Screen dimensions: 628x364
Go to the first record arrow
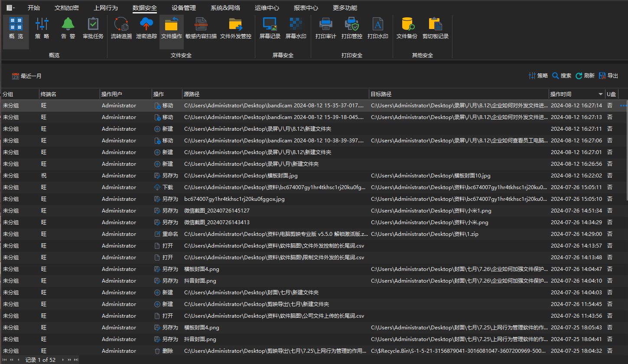(x=5, y=360)
